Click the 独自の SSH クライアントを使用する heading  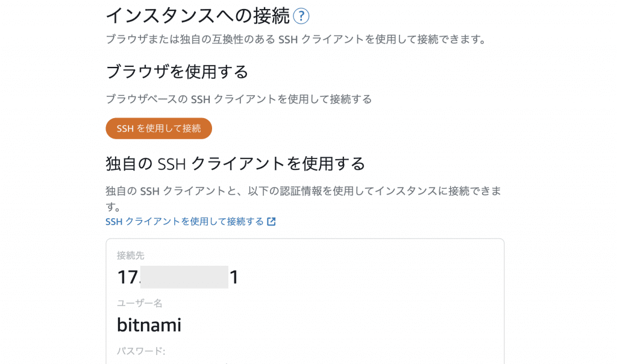[236, 163]
